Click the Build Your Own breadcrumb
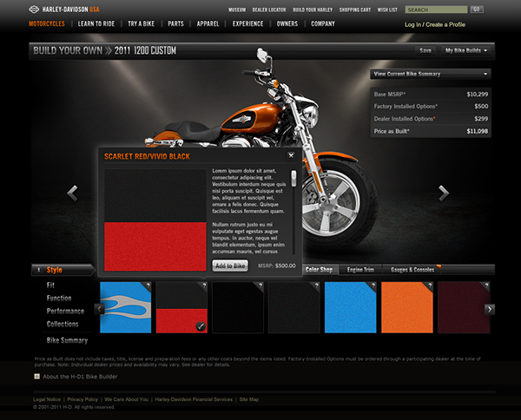 click(68, 50)
